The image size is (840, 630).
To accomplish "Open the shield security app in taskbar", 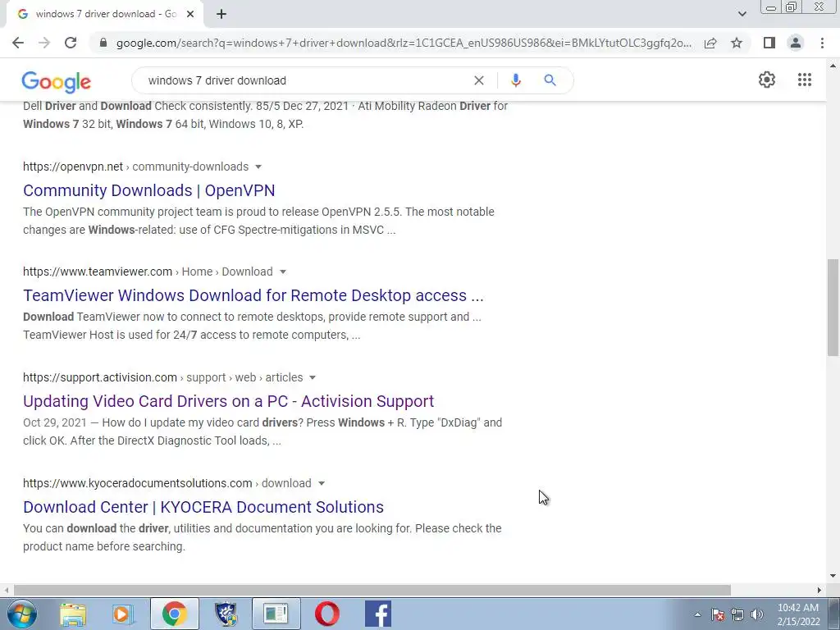I will tap(226, 614).
